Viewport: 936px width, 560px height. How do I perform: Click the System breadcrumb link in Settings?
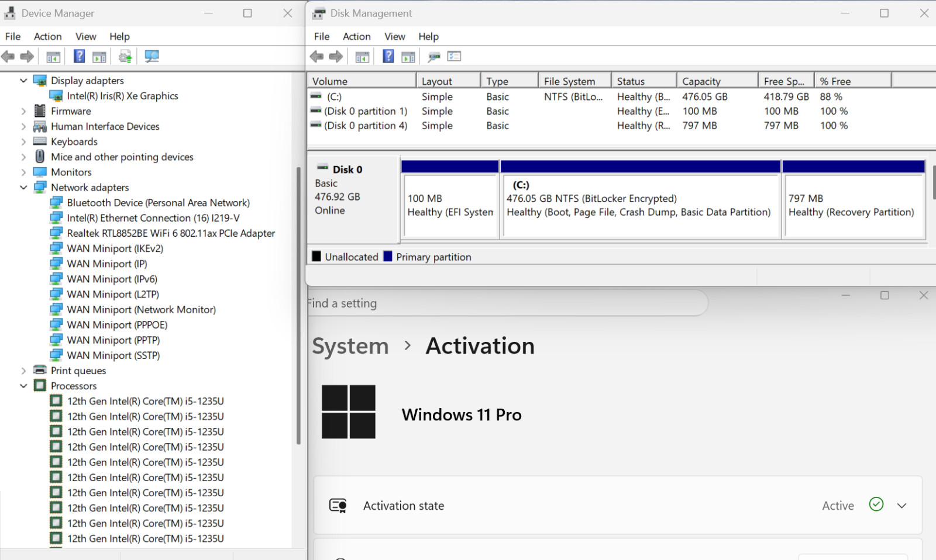pyautogui.click(x=350, y=346)
